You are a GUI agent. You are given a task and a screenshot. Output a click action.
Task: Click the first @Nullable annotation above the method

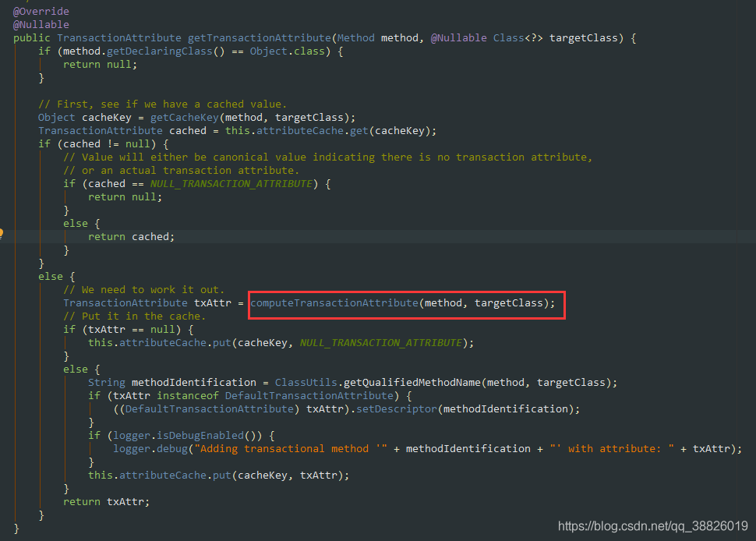tap(41, 25)
